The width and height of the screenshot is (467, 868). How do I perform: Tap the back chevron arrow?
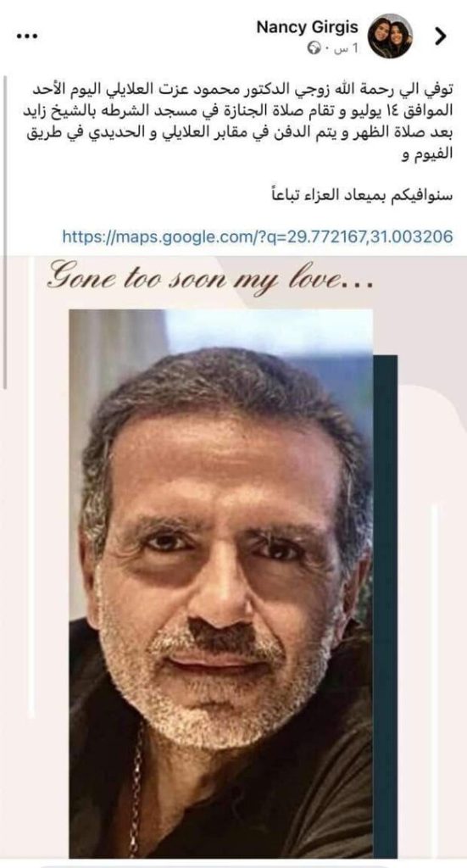point(440,36)
